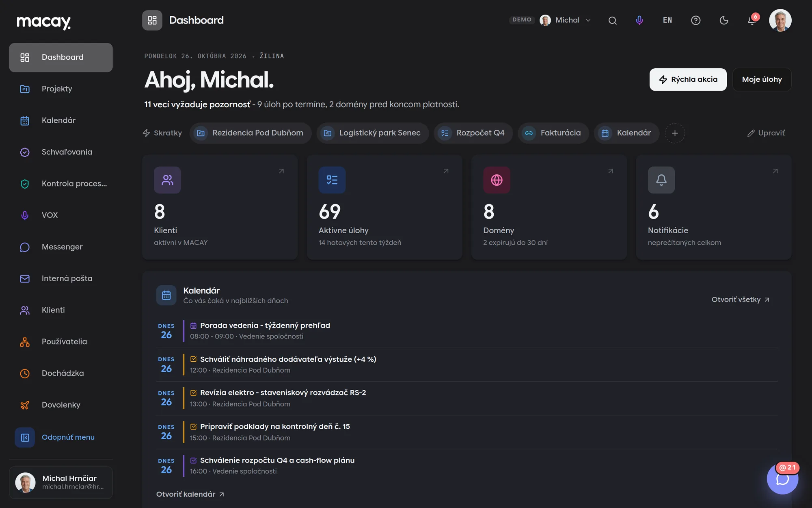Click the Rýchla akcia button

click(688, 80)
